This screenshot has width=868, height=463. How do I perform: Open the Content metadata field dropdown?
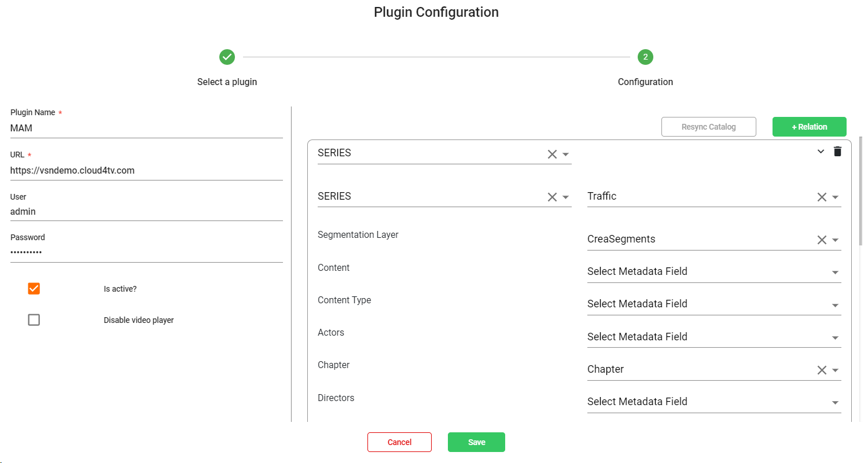pyautogui.click(x=713, y=272)
